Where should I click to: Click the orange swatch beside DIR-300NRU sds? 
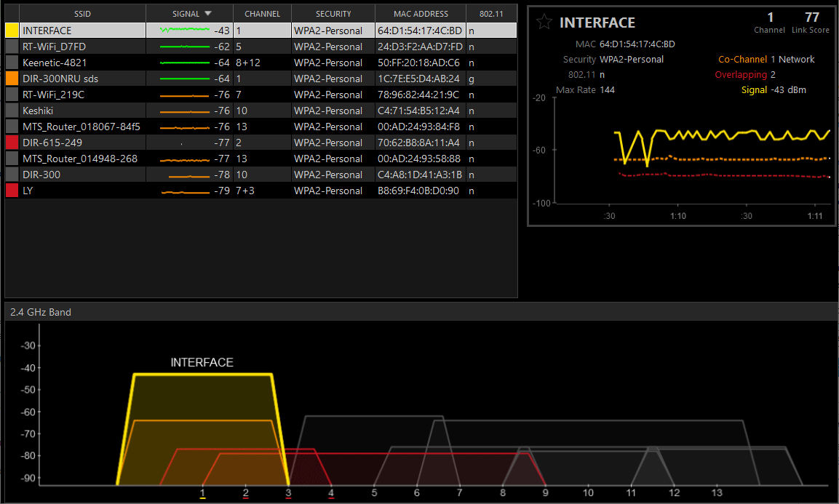[12, 79]
